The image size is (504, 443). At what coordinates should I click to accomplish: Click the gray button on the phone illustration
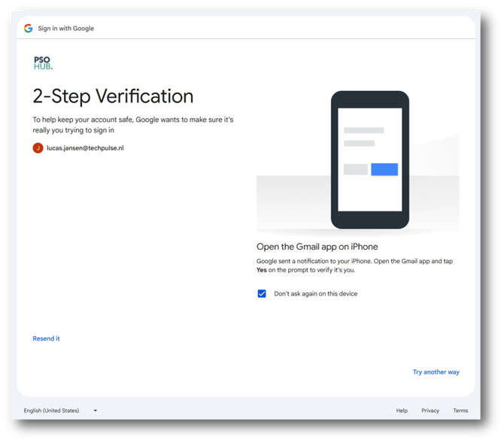(x=356, y=169)
